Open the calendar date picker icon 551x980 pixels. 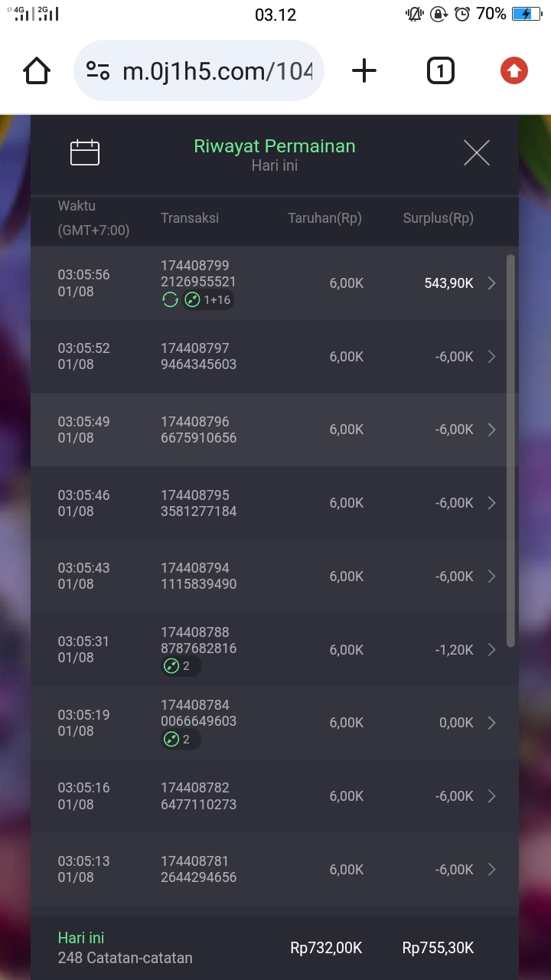(85, 153)
